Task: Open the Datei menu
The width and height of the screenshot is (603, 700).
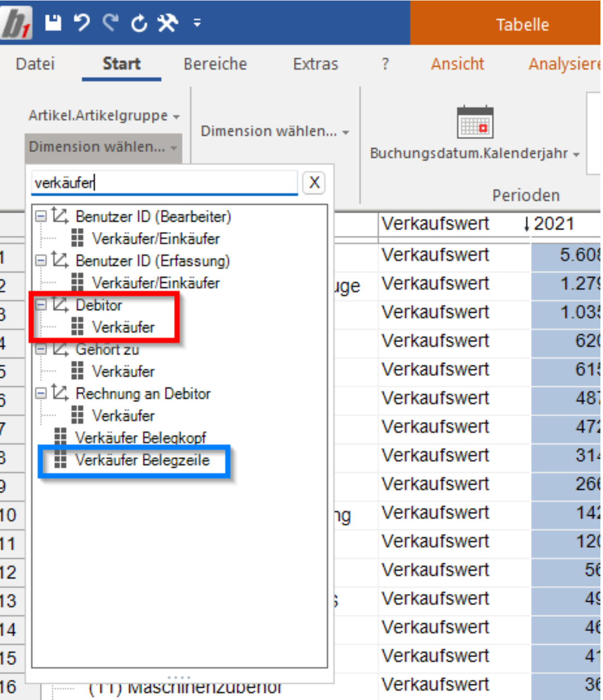Action: [35, 64]
